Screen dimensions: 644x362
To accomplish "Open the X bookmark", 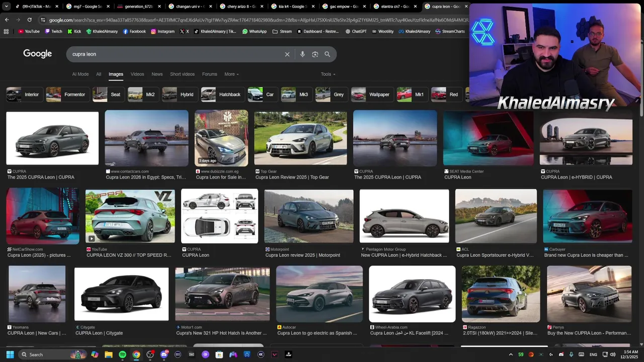I will tap(185, 31).
